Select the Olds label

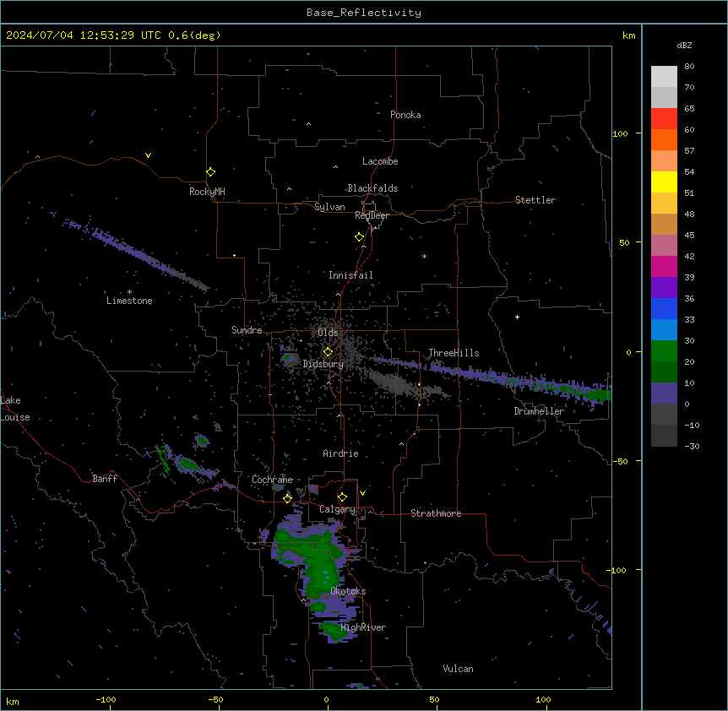(x=328, y=333)
